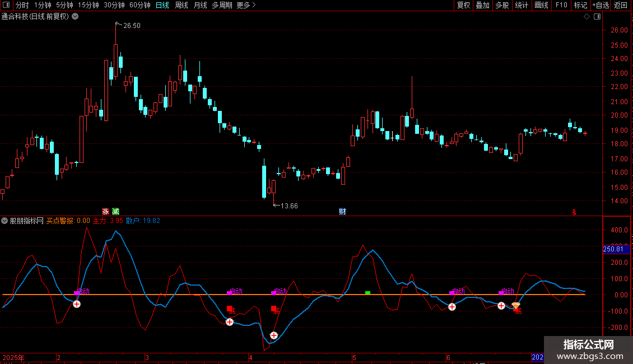This screenshot has height=364, width=633.
Task: Click the 13.66 low price label
Action: 289,206
